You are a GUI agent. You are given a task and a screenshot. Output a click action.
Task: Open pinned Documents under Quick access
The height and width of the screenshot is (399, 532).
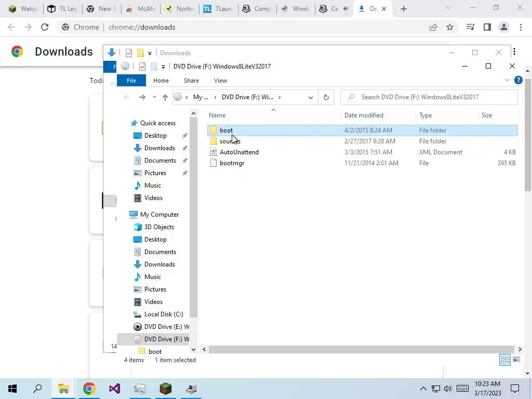click(160, 161)
